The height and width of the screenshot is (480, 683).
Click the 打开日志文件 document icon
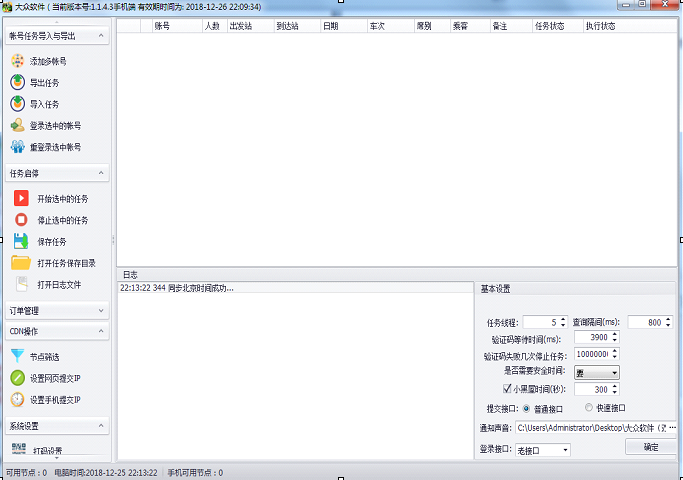(22, 284)
